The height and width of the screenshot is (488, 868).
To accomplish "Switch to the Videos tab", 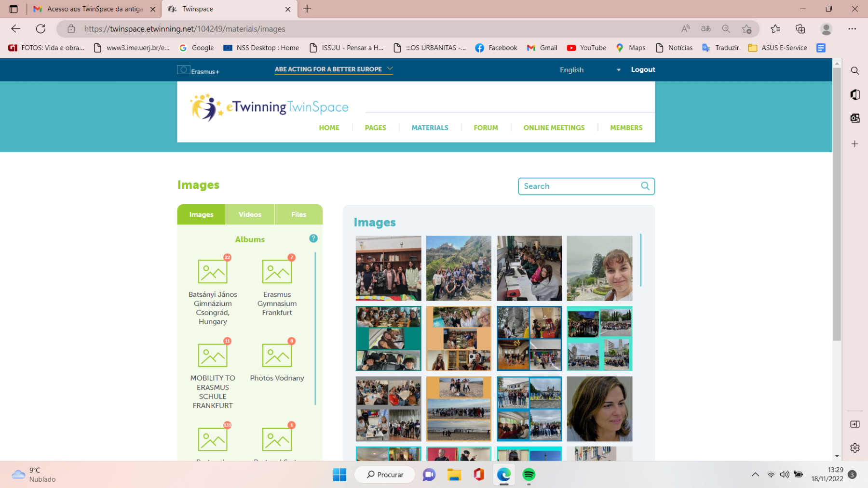I will [x=250, y=214].
